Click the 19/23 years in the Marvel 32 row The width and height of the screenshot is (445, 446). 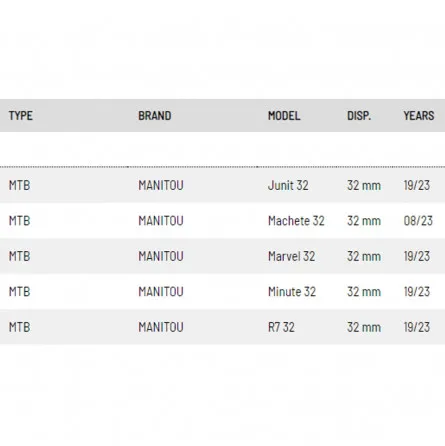(417, 256)
